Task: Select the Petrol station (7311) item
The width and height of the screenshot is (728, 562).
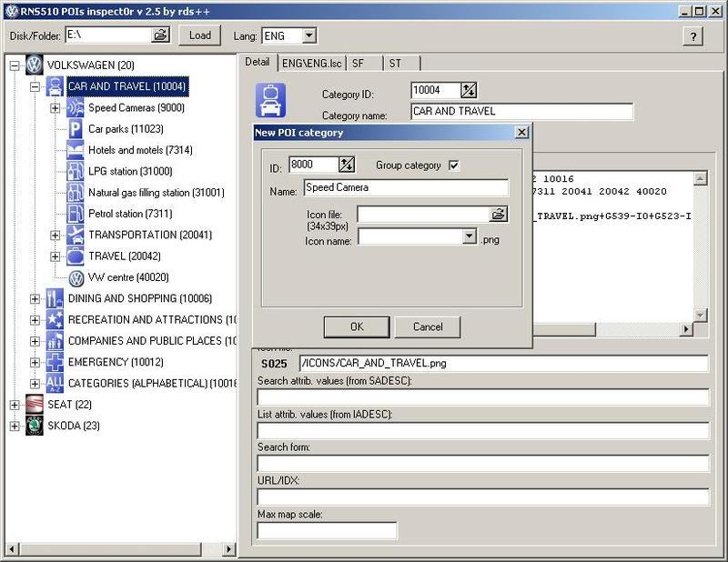Action: tap(130, 214)
